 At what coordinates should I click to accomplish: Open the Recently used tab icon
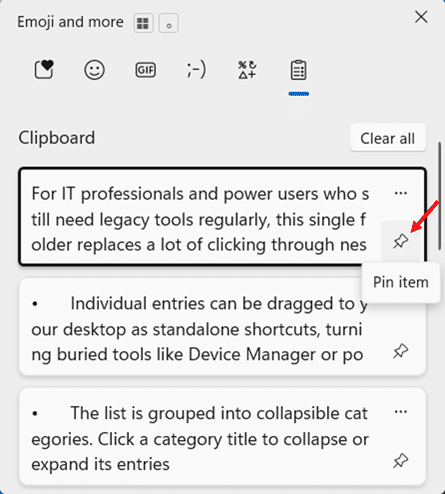coord(44,70)
